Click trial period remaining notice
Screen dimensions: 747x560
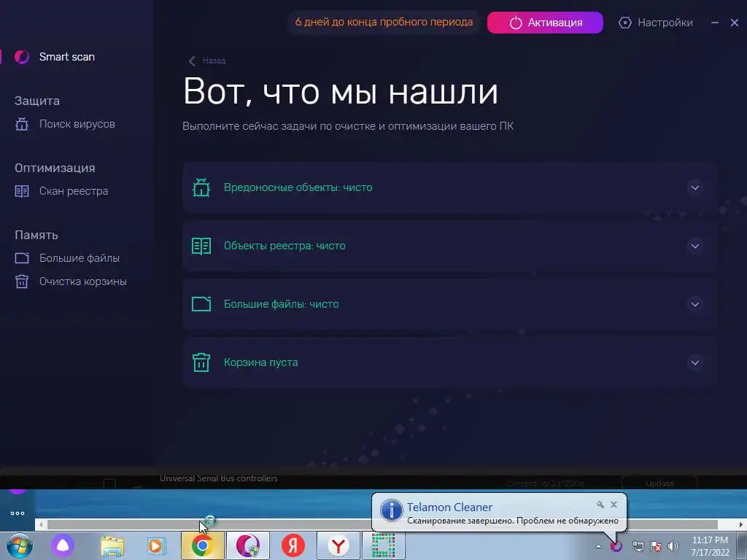pyautogui.click(x=384, y=22)
